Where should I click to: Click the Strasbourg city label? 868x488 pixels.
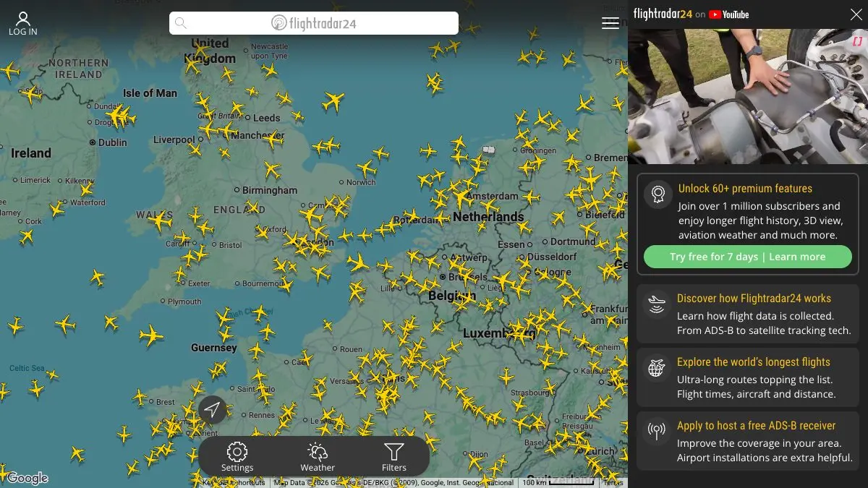pos(529,393)
